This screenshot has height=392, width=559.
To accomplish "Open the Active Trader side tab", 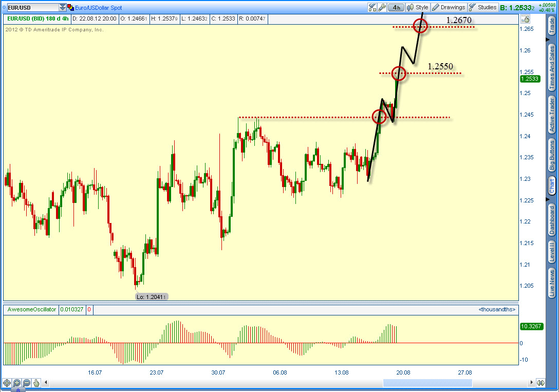I will 552,115.
